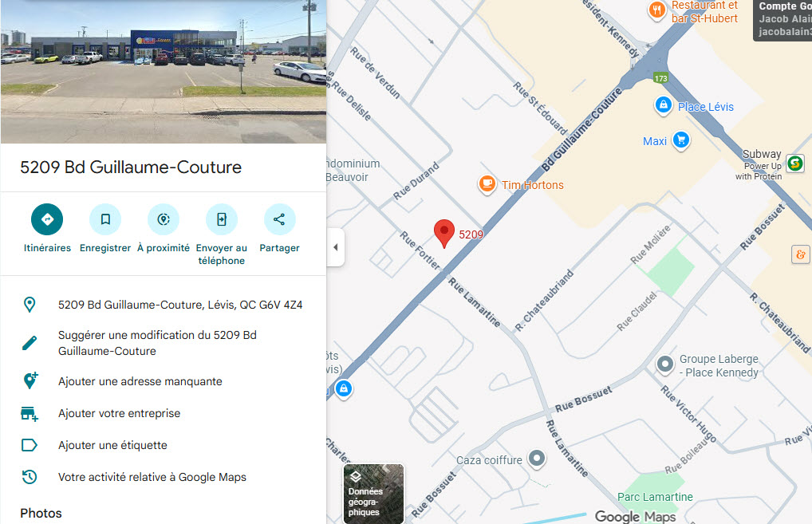
Task: Open the Données géographiques layers switcher
Action: pos(373,493)
